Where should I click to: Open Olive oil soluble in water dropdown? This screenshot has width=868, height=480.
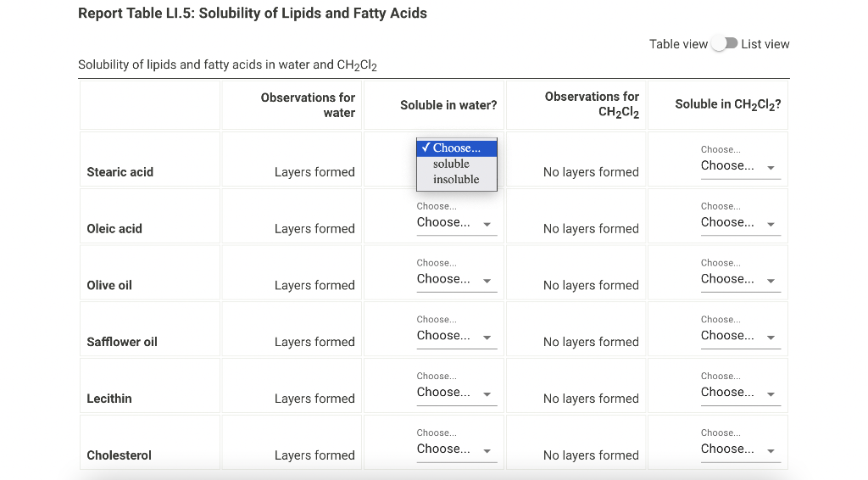pos(457,279)
